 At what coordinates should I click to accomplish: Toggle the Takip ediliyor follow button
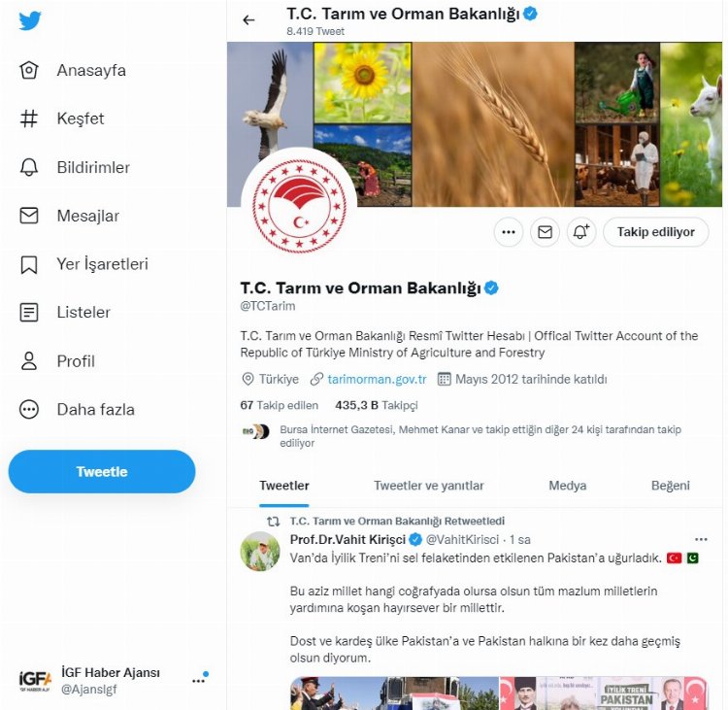point(655,232)
